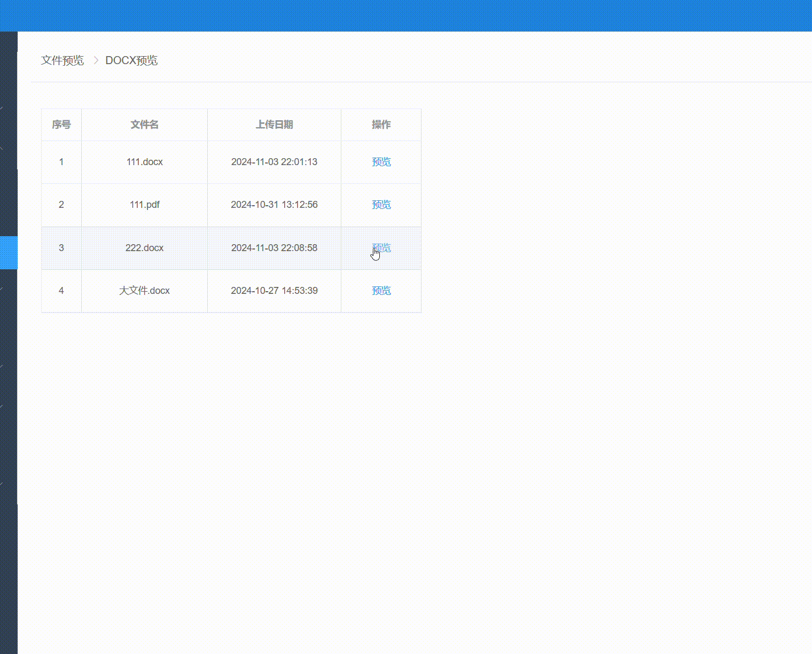Click the date 2024-10-27 14:53:39
Viewport: 812px width, 654px height.
(x=275, y=291)
